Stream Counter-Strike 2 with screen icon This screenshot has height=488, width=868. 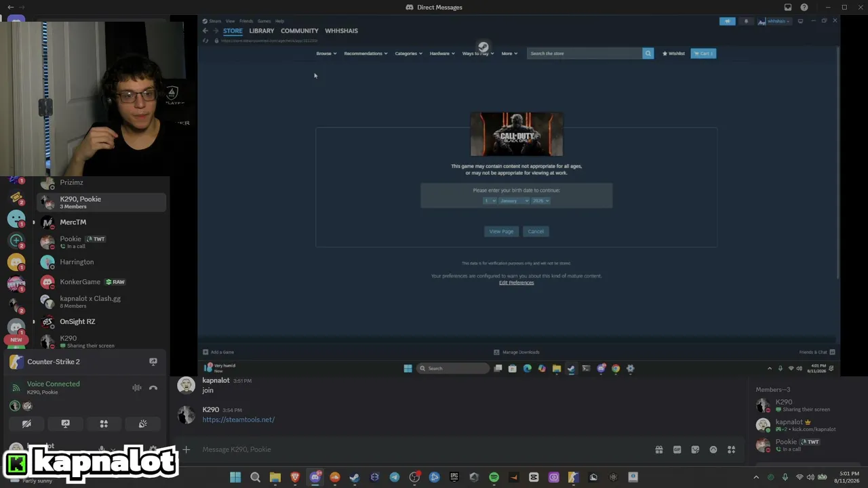coord(153,362)
